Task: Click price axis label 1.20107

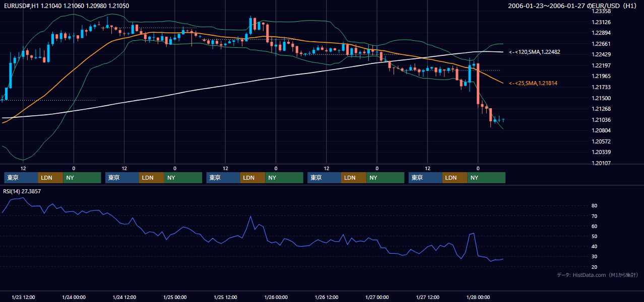Action: click(x=601, y=163)
